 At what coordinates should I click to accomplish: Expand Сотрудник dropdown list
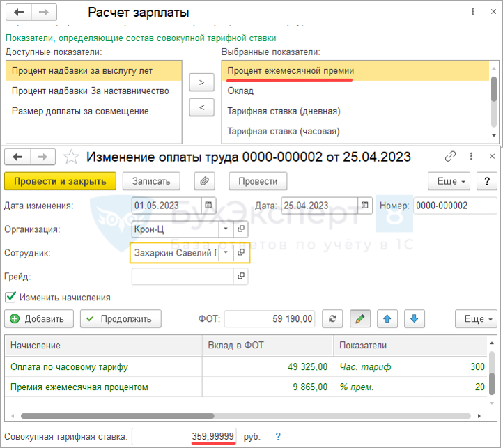coord(226,252)
